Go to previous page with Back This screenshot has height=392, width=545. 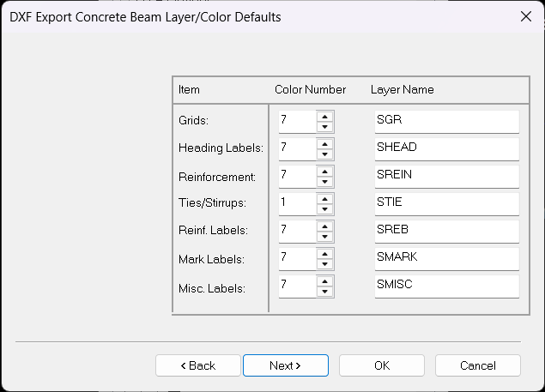tap(198, 365)
